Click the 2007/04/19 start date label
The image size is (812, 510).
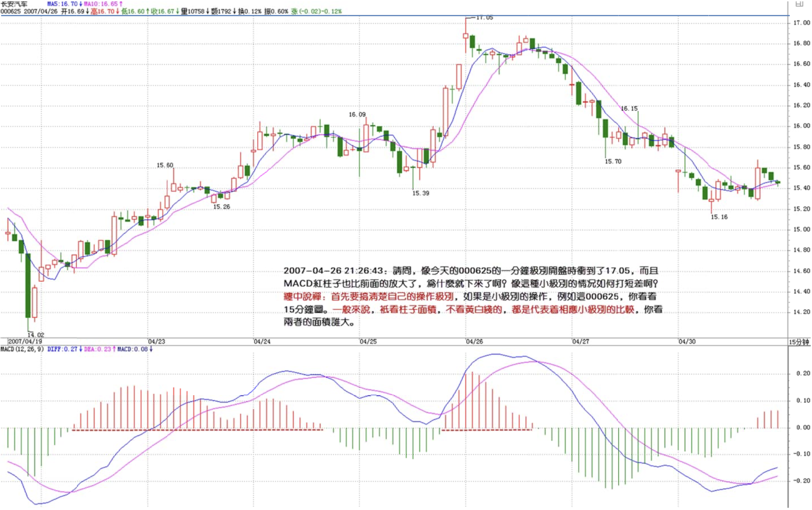(25, 341)
